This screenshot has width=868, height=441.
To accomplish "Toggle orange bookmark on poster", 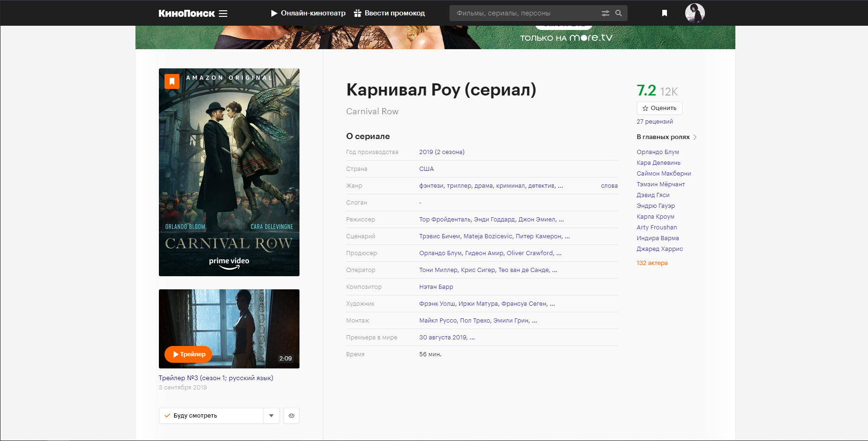I will point(172,81).
